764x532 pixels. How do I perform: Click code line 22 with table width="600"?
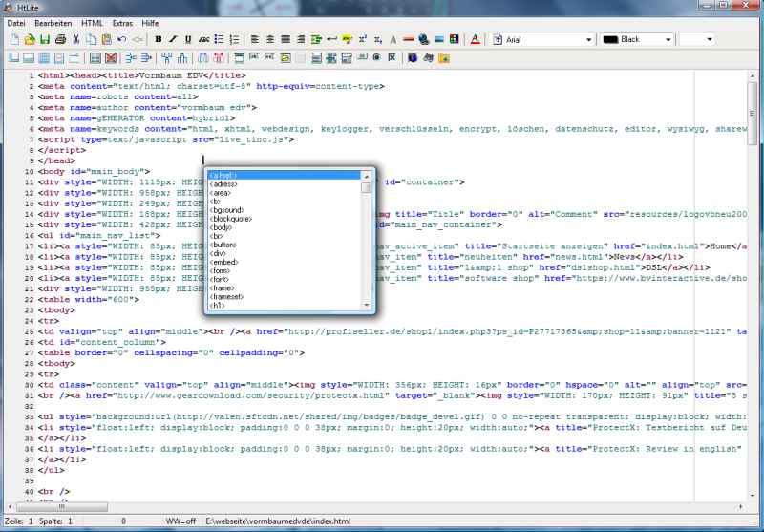(x=89, y=300)
